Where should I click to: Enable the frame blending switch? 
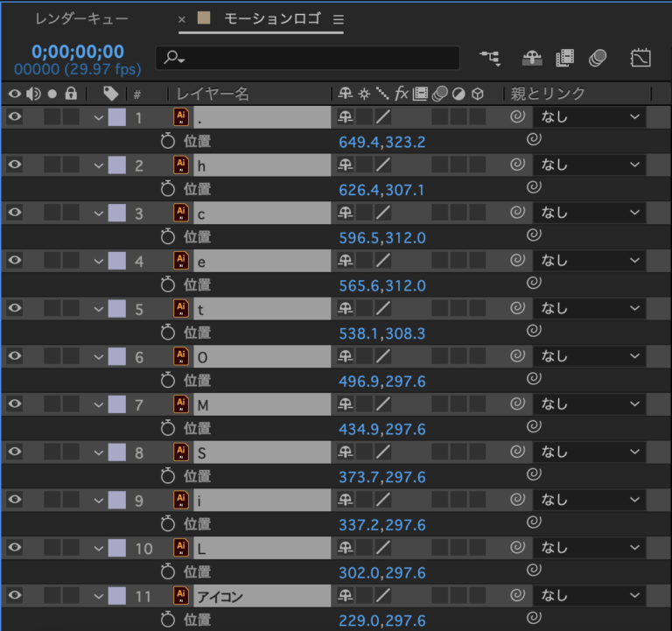[x=564, y=58]
